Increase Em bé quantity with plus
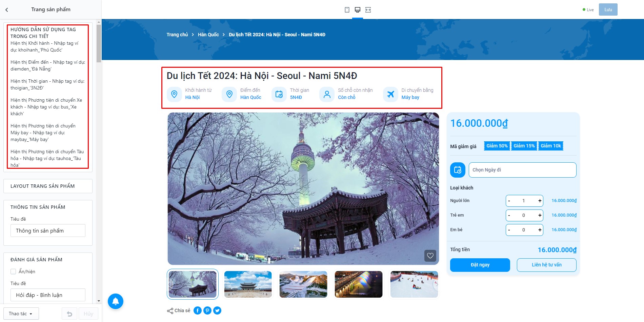644x322 pixels. pyautogui.click(x=540, y=230)
